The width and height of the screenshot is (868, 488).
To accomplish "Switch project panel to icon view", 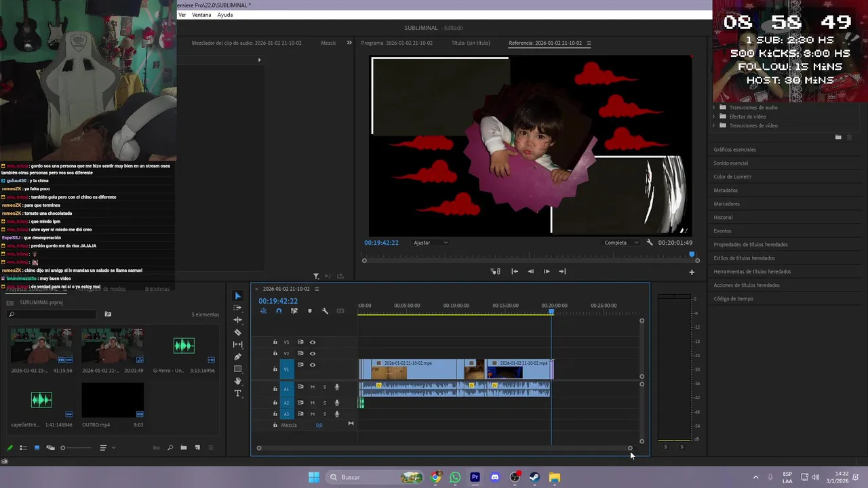I will click(x=37, y=447).
